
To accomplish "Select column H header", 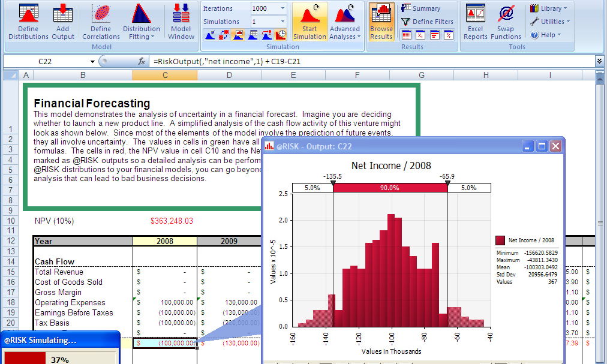I will [486, 75].
